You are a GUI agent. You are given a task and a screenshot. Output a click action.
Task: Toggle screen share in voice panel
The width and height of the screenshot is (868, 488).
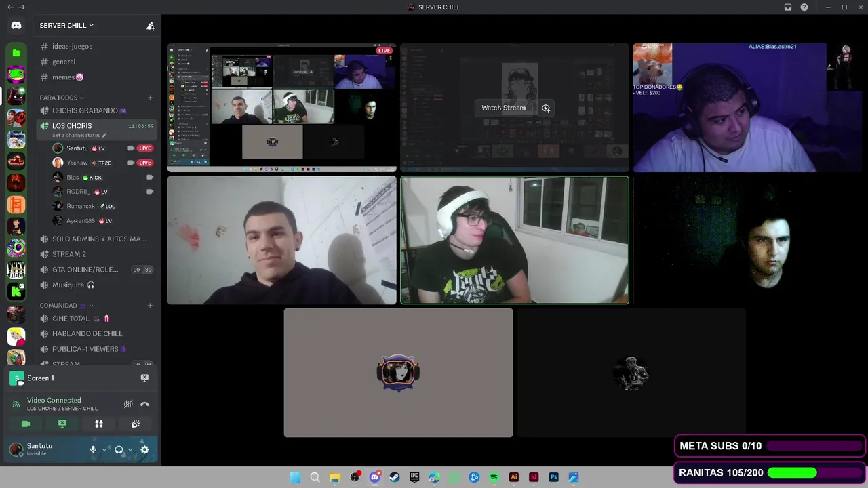pyautogui.click(x=62, y=424)
